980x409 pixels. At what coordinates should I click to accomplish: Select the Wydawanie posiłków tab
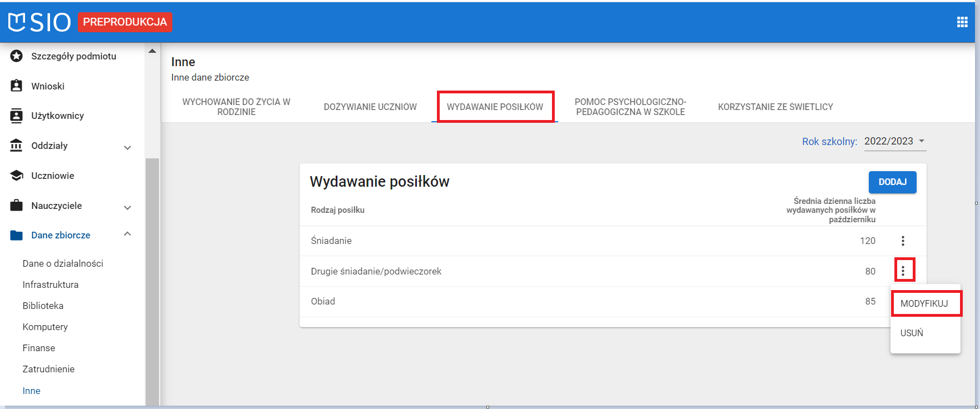click(x=495, y=107)
